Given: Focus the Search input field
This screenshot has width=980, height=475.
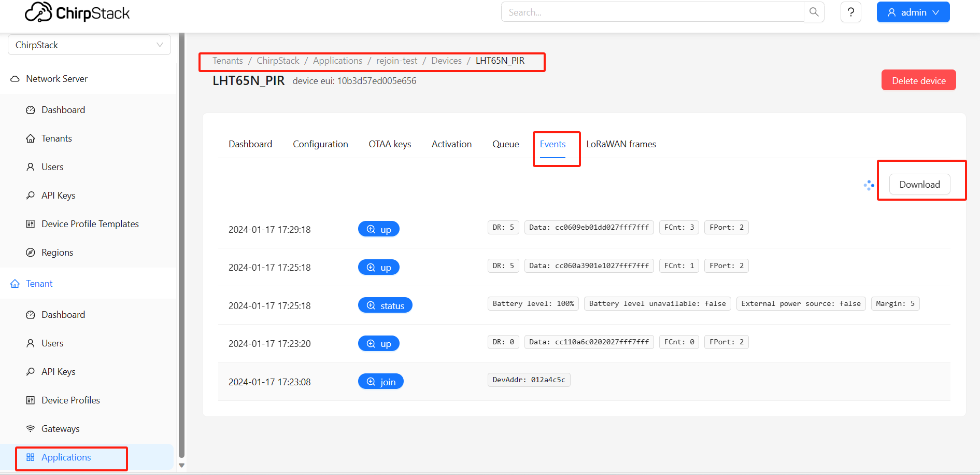Looking at the screenshot, I should (x=652, y=12).
